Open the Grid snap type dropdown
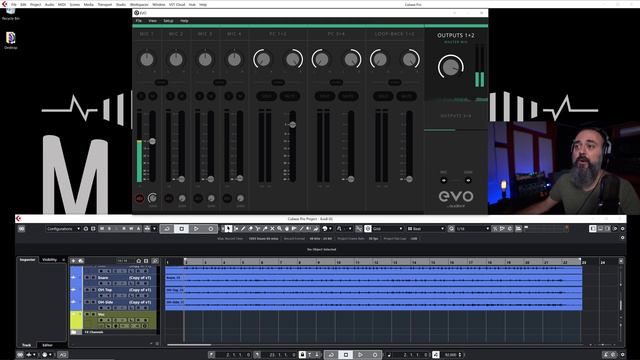 pyautogui.click(x=387, y=229)
